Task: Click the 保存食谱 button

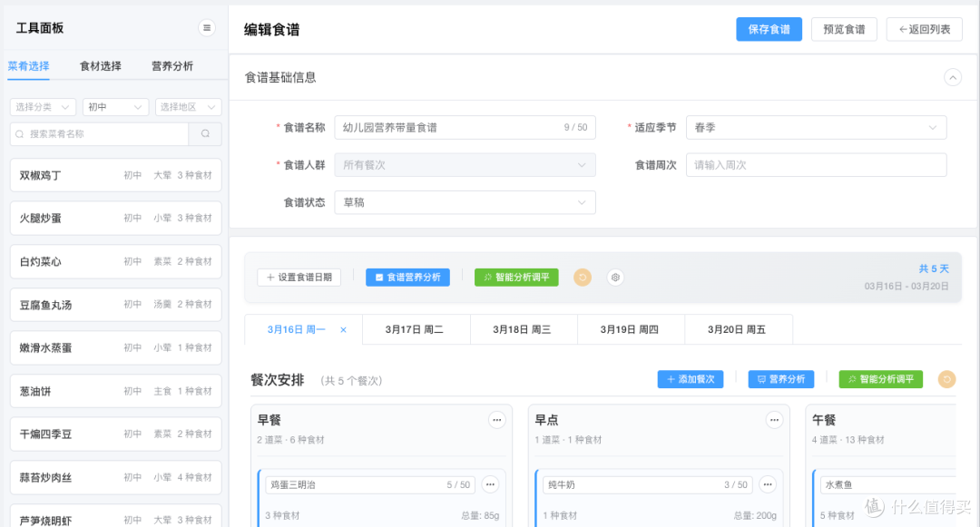Action: [x=769, y=29]
